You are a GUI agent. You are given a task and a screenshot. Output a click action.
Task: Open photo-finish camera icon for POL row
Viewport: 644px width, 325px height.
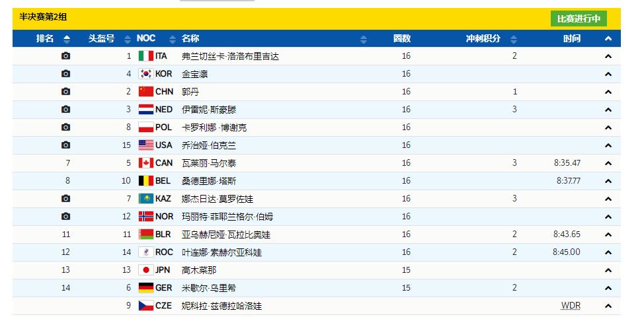(65, 127)
